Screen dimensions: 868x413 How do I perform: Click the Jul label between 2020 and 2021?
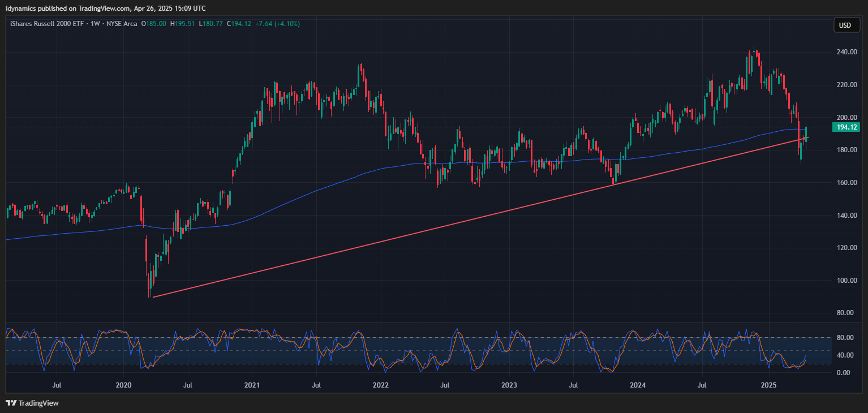[x=188, y=385]
